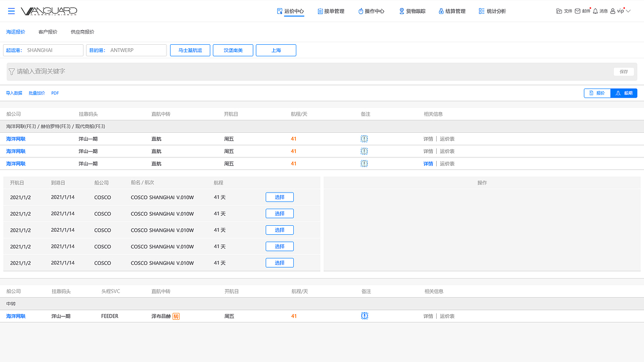Open 运价表 in the 泽布吕赫 row
Viewport: 644px width, 362px height.
pos(447,316)
